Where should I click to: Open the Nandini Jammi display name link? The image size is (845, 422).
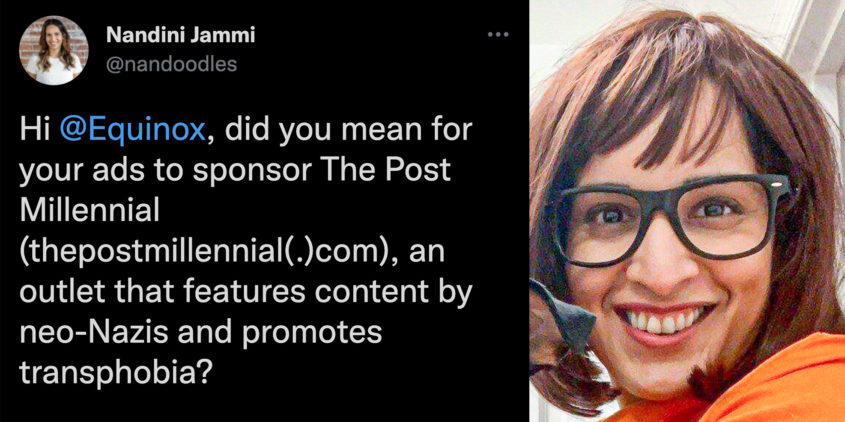[181, 36]
